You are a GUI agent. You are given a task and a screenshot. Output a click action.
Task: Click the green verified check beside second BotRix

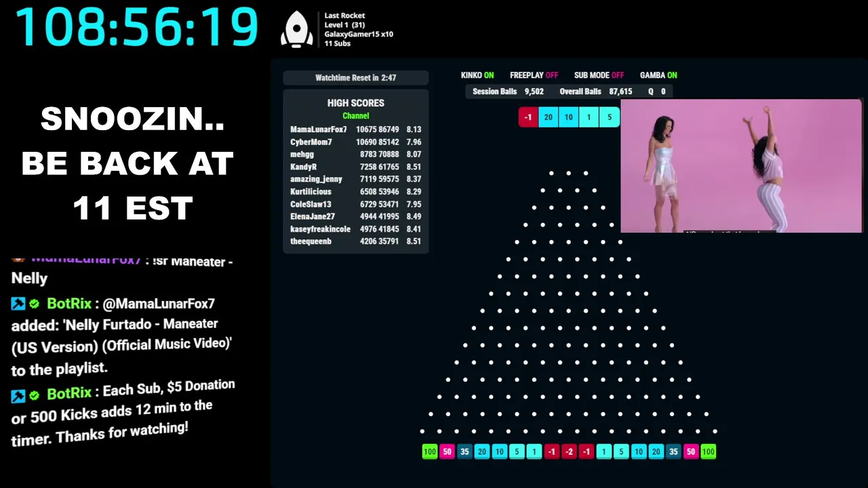34,395
